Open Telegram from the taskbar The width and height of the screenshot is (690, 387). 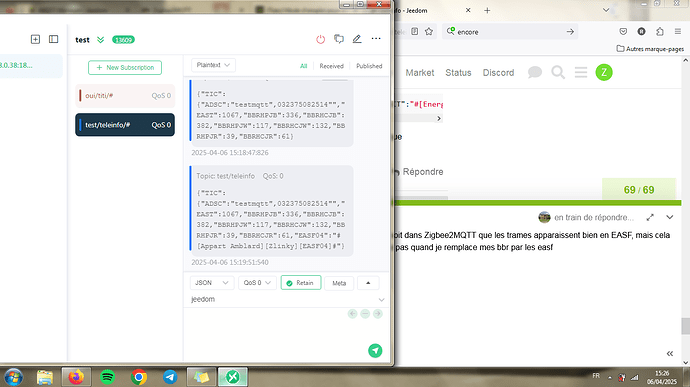[170, 377]
